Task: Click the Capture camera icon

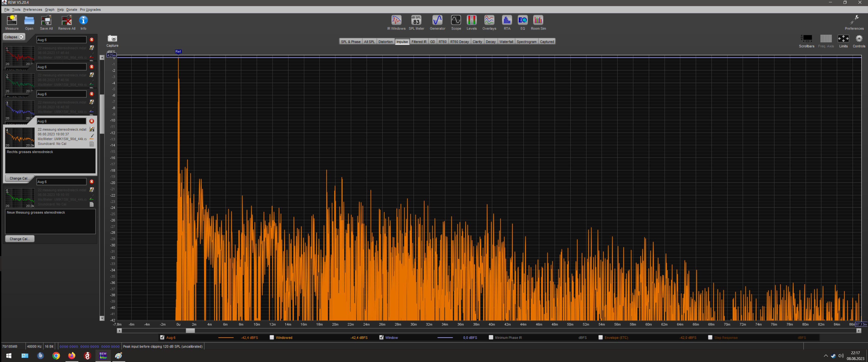Action: tap(112, 39)
